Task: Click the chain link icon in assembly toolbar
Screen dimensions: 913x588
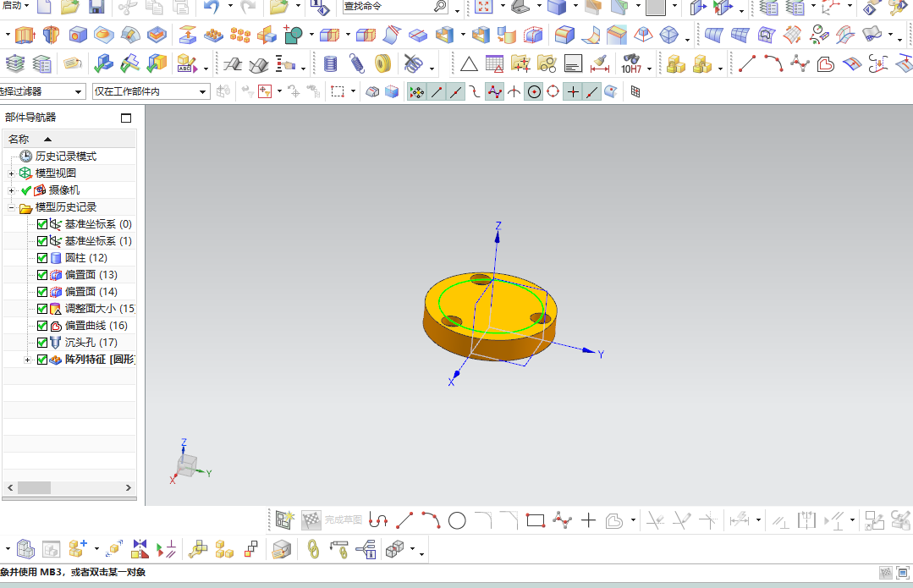Action: click(313, 549)
